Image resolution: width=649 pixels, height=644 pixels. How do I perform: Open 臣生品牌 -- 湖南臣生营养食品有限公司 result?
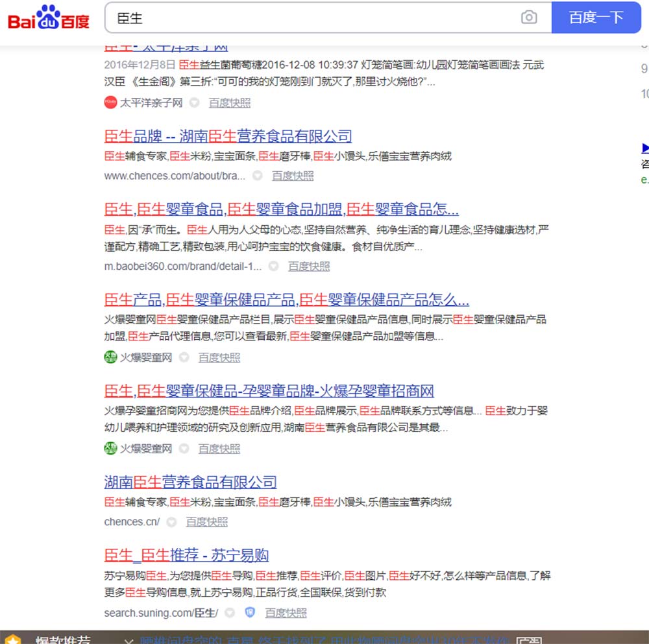228,136
